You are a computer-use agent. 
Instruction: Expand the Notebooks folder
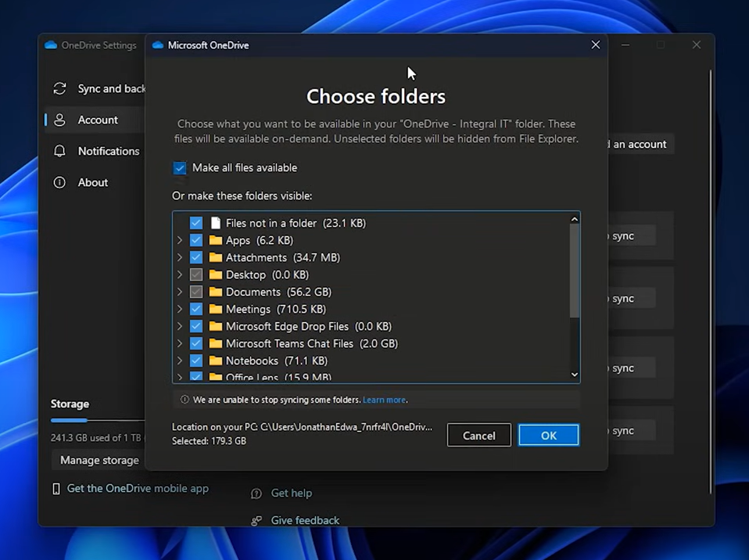coord(180,361)
